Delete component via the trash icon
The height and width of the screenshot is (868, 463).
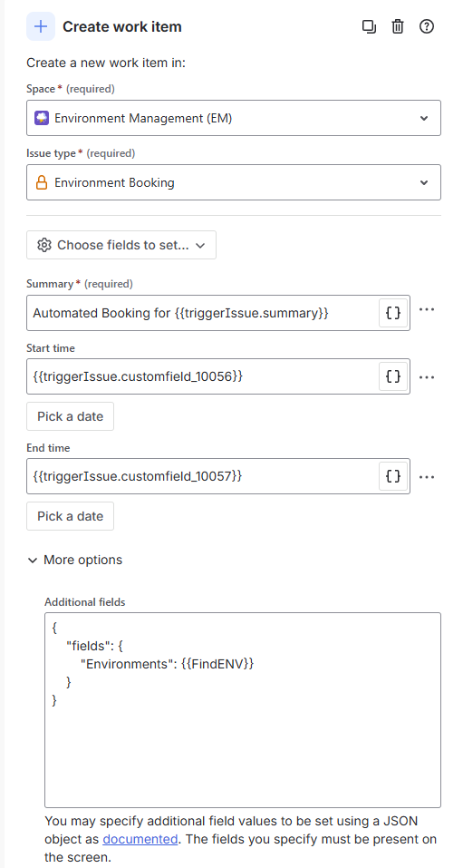[x=398, y=26]
